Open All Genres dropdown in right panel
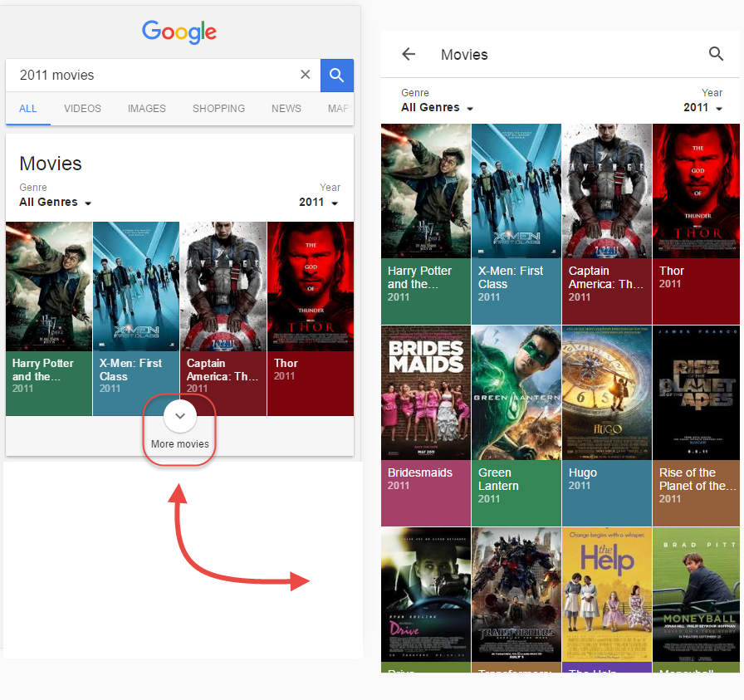Screen dimensions: 744x700 coord(437,108)
